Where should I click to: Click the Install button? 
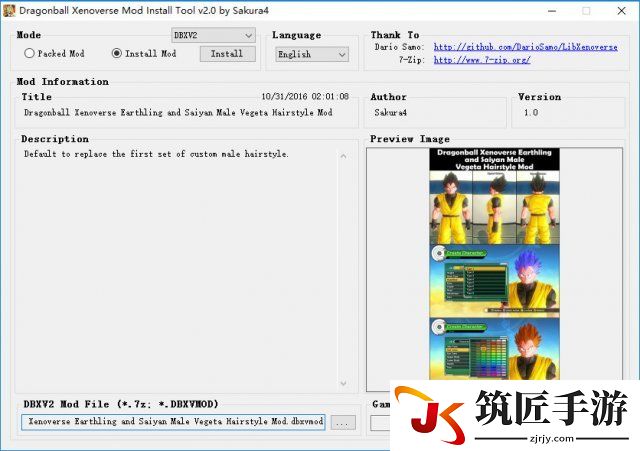pyautogui.click(x=228, y=53)
